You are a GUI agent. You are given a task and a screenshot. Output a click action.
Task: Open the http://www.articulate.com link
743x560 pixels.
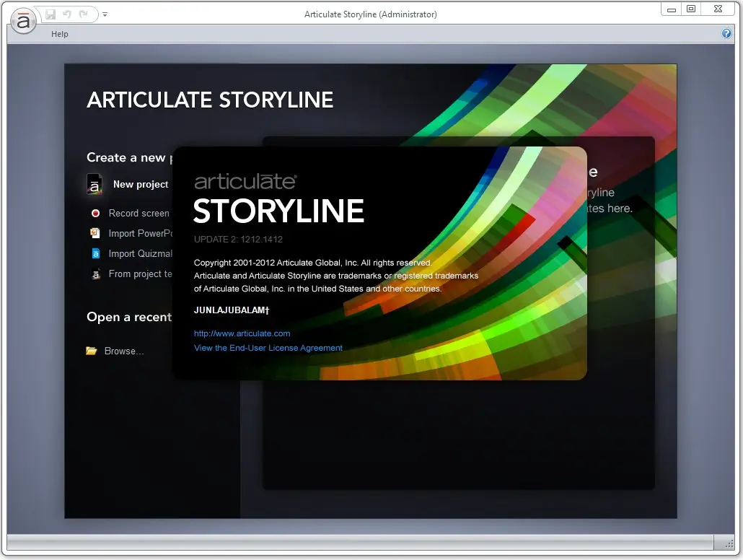pos(242,333)
